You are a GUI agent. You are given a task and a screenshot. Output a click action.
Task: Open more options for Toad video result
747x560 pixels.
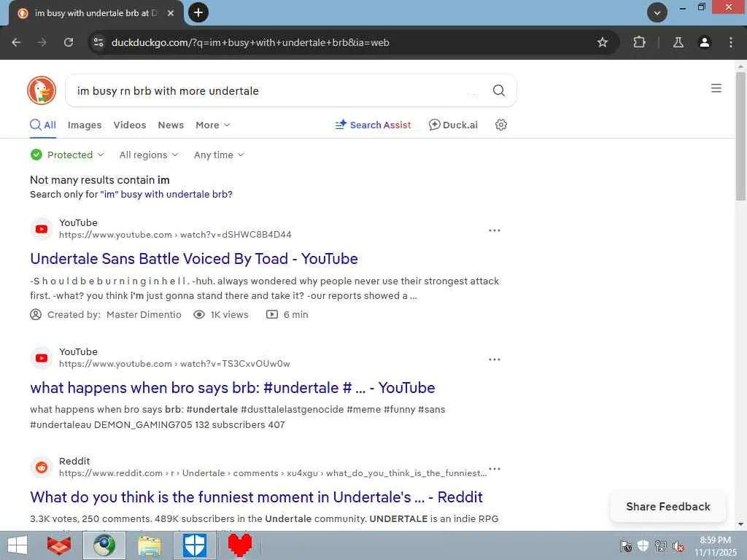(x=495, y=230)
